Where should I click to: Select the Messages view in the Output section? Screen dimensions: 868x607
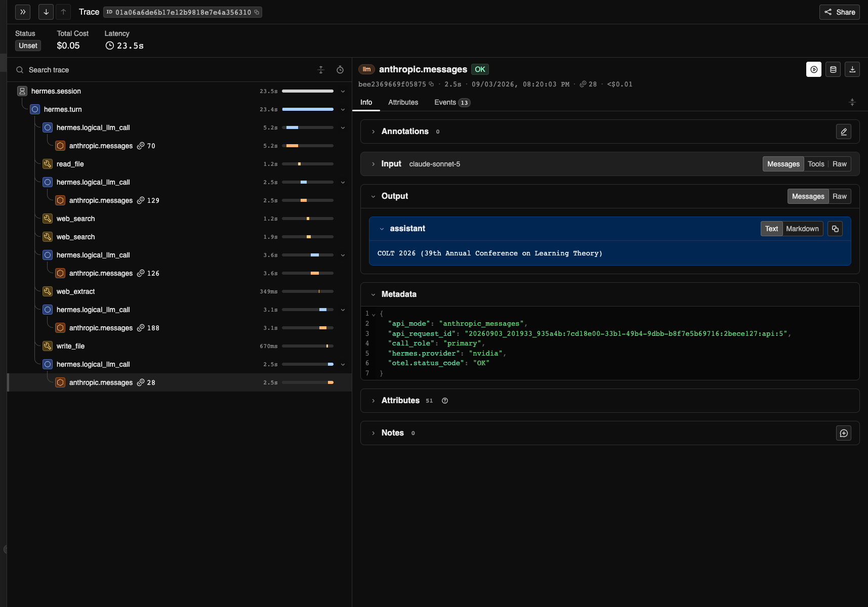[x=808, y=196]
